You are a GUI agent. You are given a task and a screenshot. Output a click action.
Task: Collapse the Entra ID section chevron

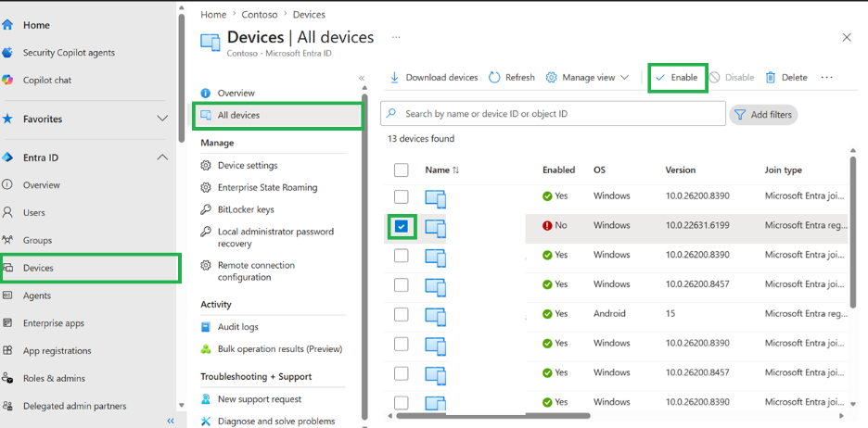pyautogui.click(x=162, y=157)
